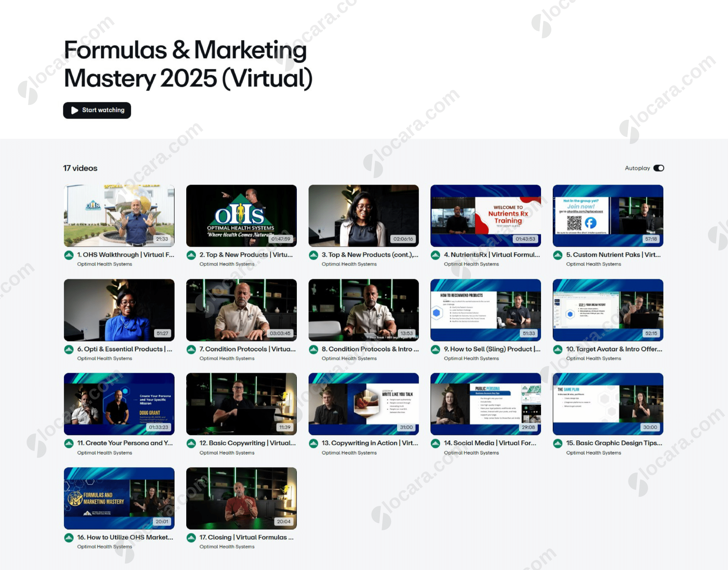728x570 pixels.
Task: Open Custom Nutrient Paks video thumbnail
Action: tap(607, 215)
